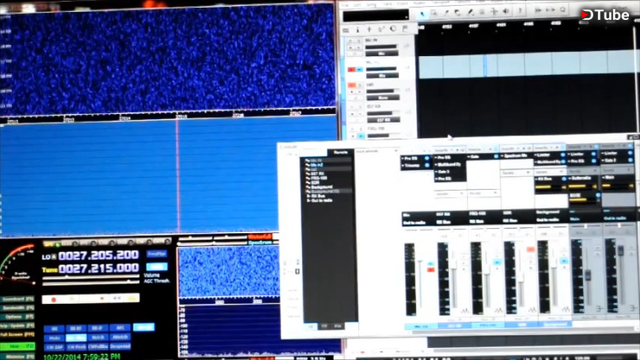
Task: Open the Inspector 'i' icon above tracks
Action: 358,30
